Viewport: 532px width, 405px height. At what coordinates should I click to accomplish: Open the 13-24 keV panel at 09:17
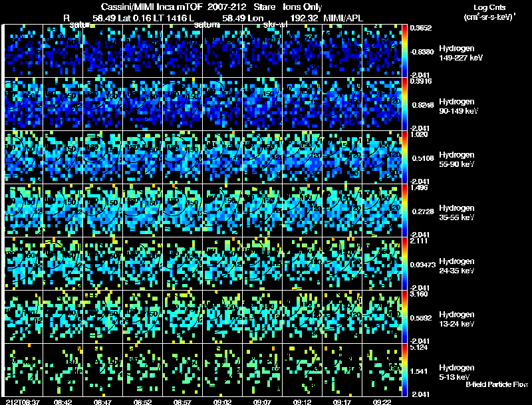[x=342, y=317]
